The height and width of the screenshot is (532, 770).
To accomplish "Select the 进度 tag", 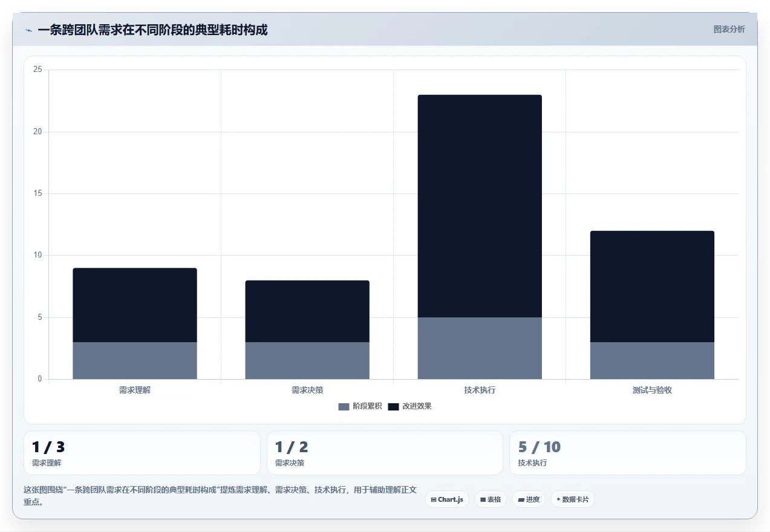I will click(x=529, y=499).
